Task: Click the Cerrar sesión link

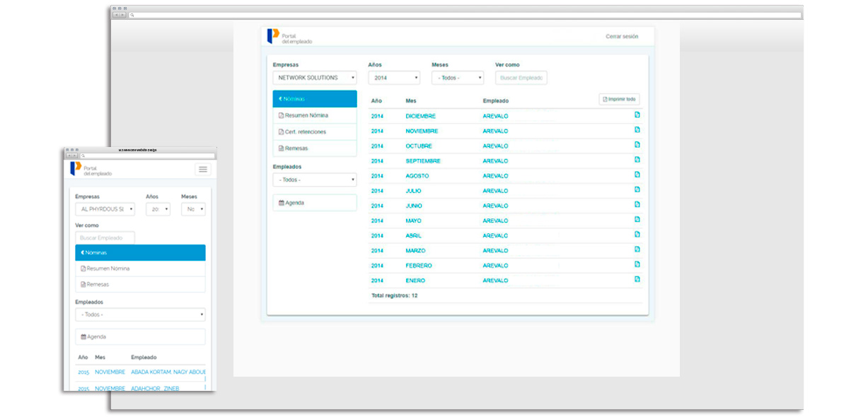Action: [622, 36]
